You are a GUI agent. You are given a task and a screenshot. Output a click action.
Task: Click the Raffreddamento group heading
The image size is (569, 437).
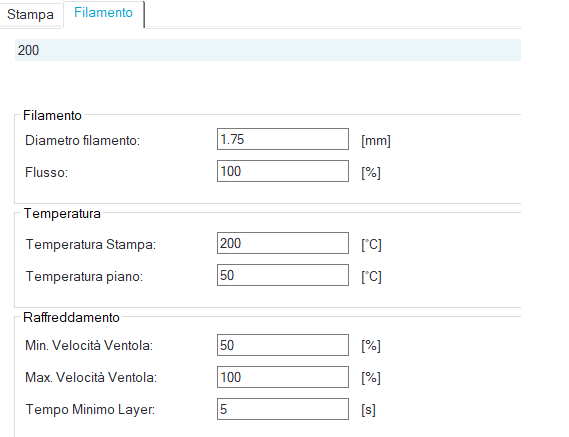point(71,318)
